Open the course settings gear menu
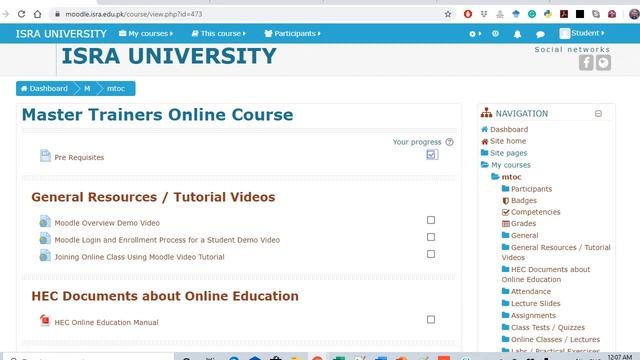The image size is (640, 360). coord(475,34)
